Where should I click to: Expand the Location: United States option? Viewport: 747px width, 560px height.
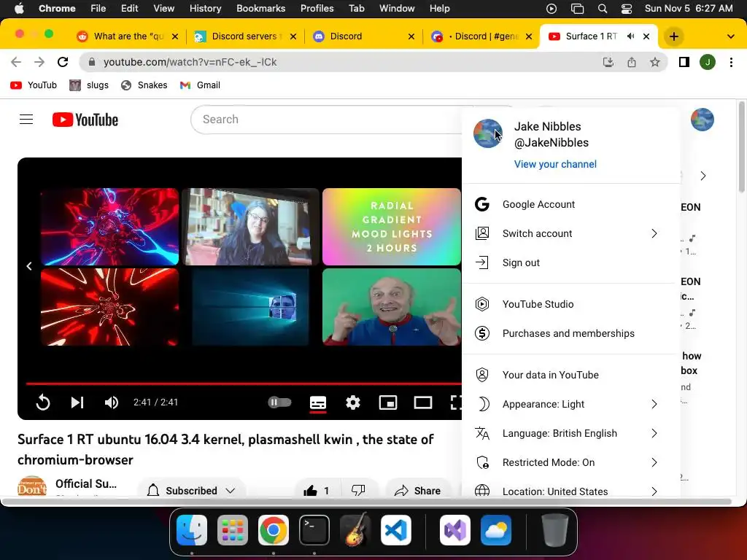click(x=570, y=491)
